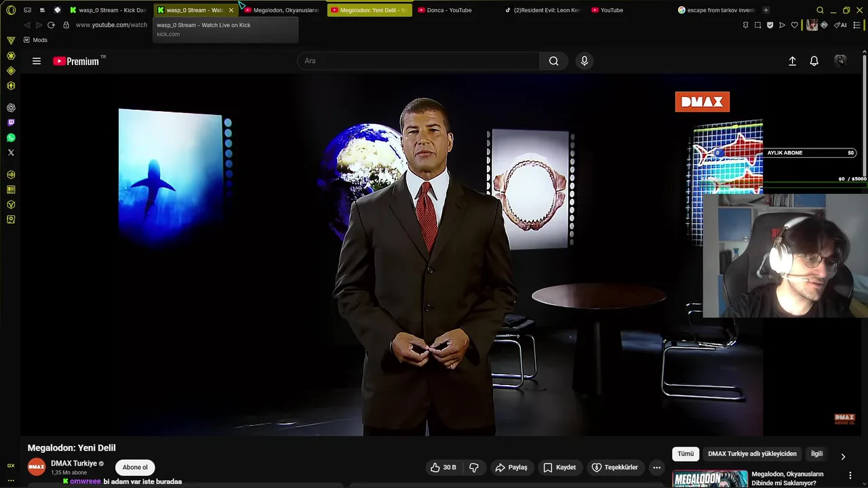Switch to escape from tarkov Google tab

716,10
